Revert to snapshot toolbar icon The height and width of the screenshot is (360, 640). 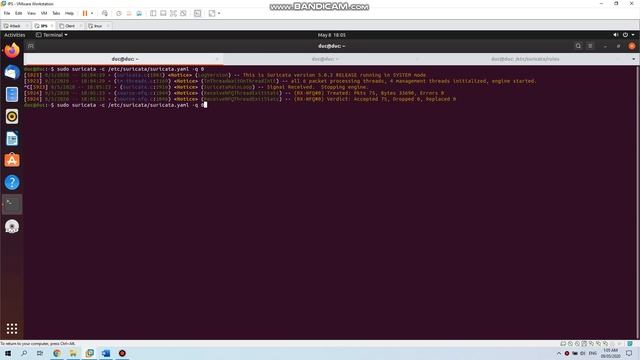(x=129, y=13)
